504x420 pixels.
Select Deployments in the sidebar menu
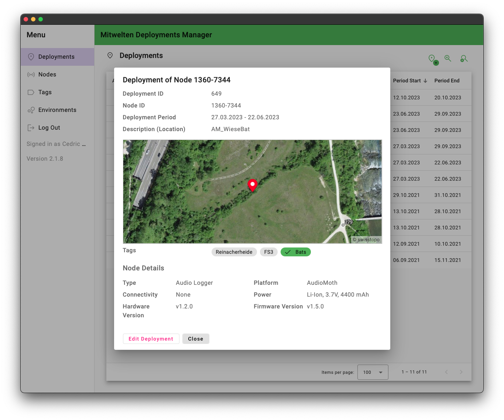56,57
